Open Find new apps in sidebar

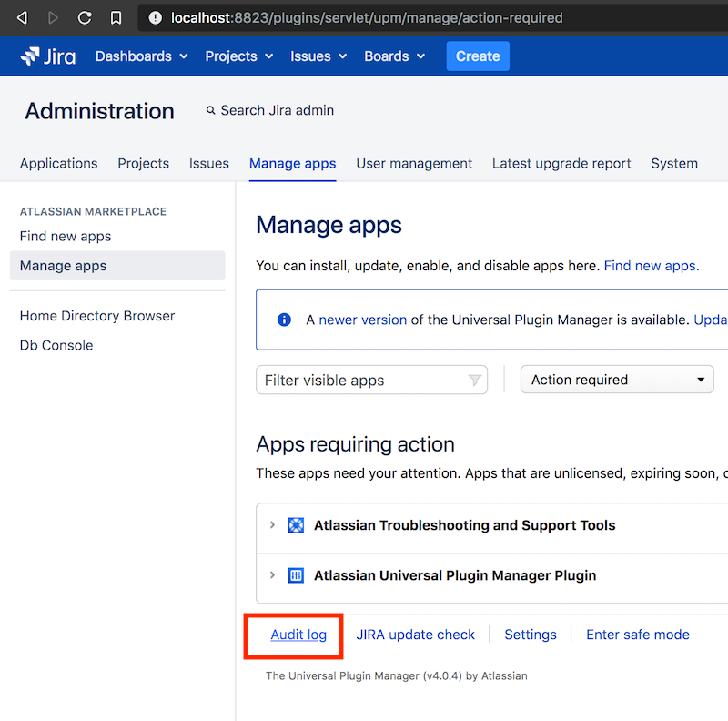click(x=66, y=236)
